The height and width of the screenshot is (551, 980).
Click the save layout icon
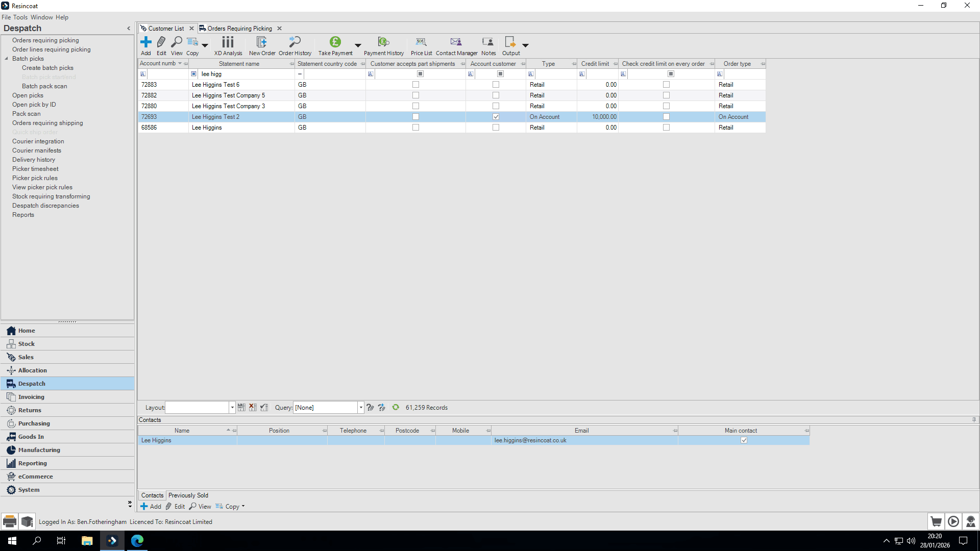click(x=241, y=407)
